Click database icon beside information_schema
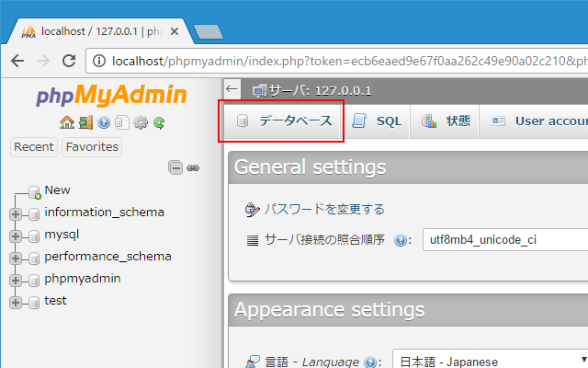 pos(34,214)
